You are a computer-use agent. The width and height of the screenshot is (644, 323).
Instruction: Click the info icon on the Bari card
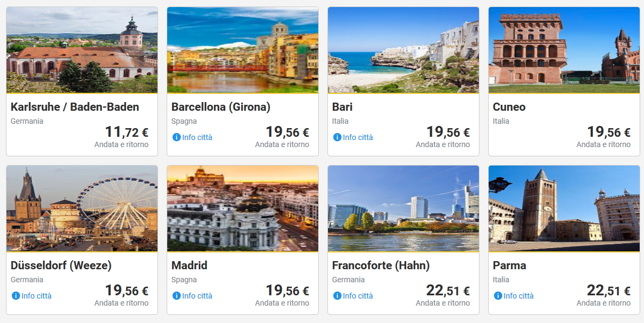point(337,137)
